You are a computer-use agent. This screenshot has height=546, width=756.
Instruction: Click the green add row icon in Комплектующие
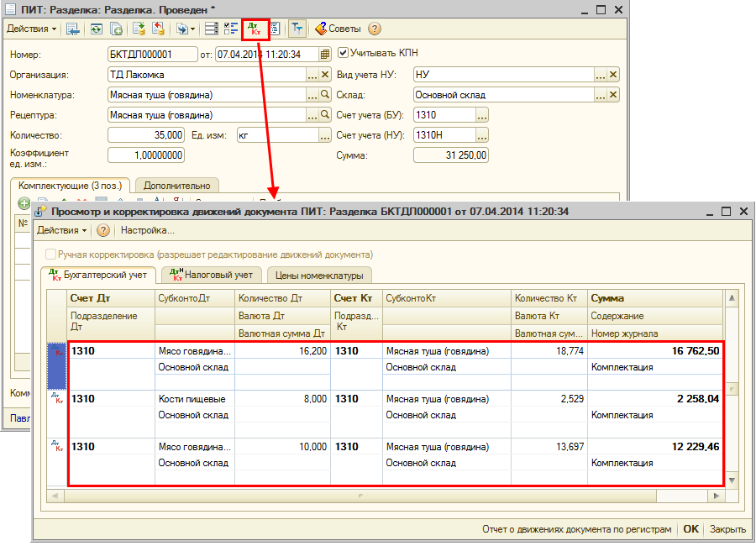pyautogui.click(x=24, y=203)
